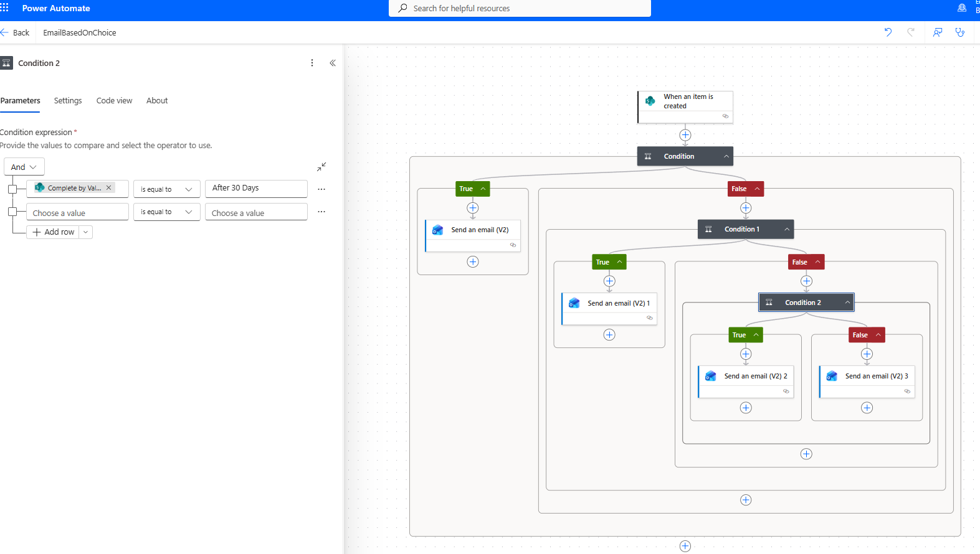Click the Flow checker stethoscope icon

[960, 32]
